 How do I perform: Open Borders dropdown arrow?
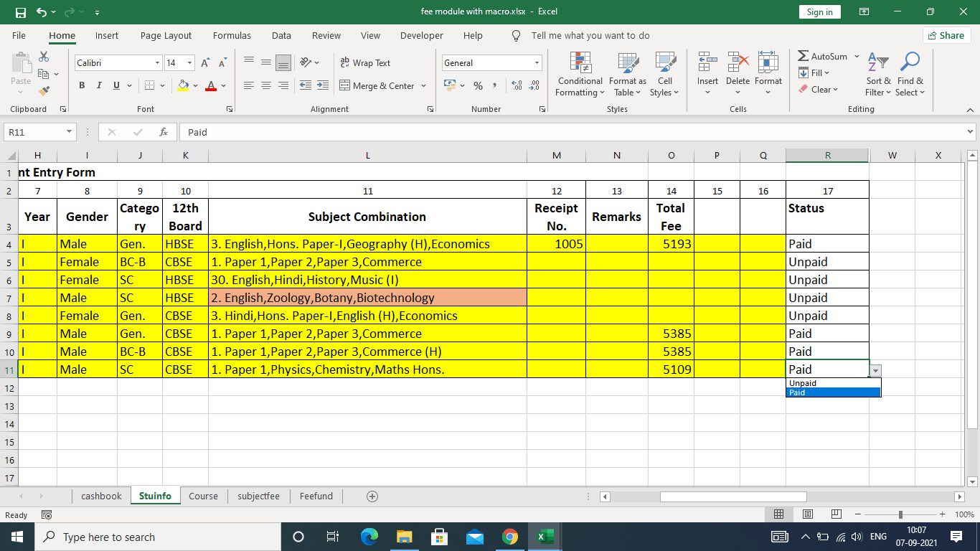tap(163, 85)
